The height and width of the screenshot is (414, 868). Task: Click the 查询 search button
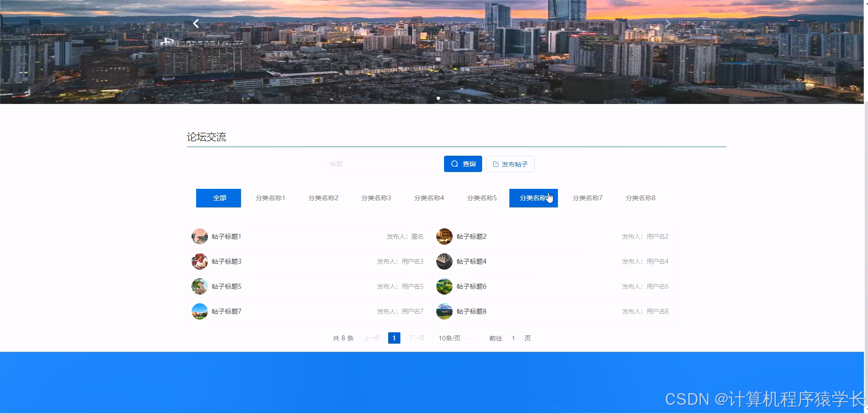coord(463,163)
